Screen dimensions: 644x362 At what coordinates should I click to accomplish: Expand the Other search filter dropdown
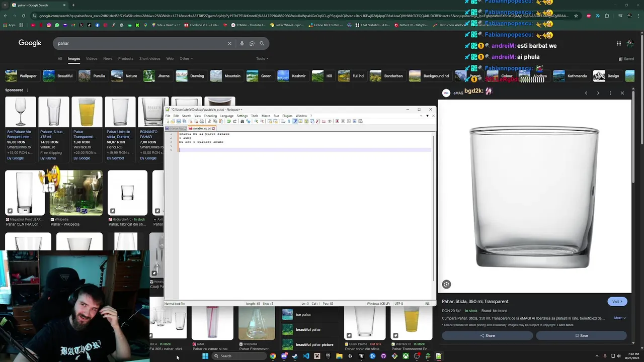click(x=186, y=58)
